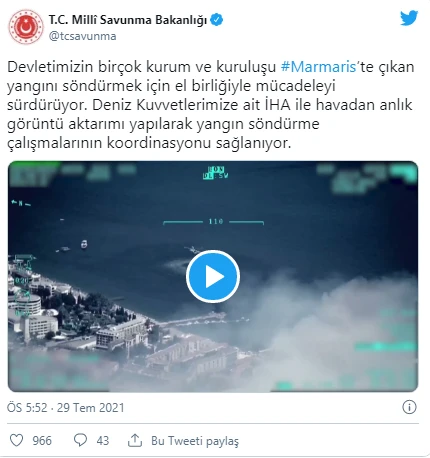Click the Twitter bird logo

click(409, 18)
